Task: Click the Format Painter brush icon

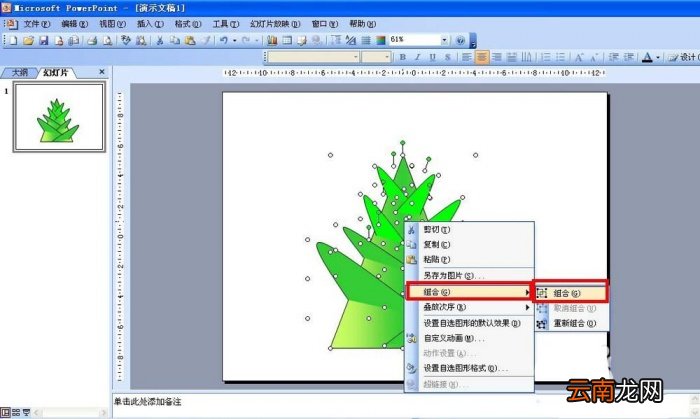Action: pyautogui.click(x=205, y=41)
